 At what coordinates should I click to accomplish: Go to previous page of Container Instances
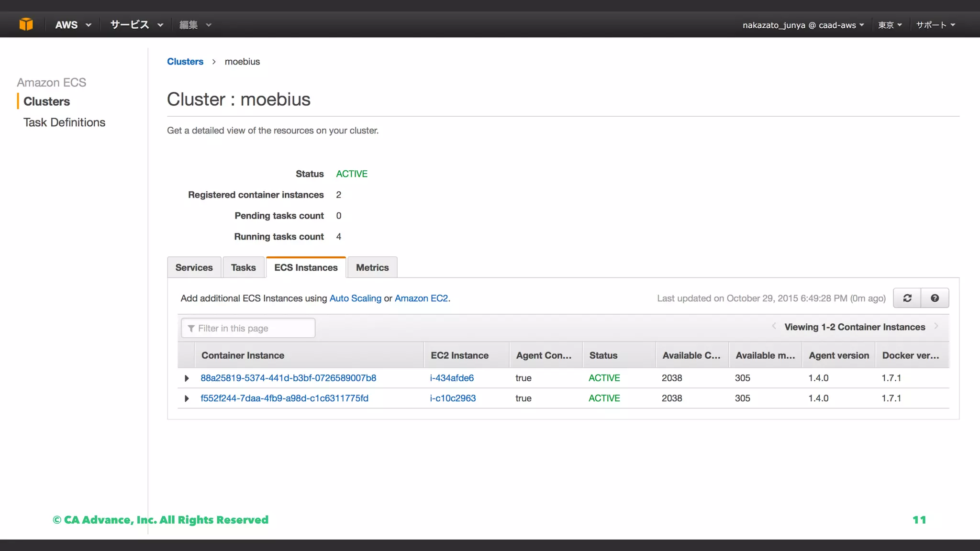coord(774,326)
